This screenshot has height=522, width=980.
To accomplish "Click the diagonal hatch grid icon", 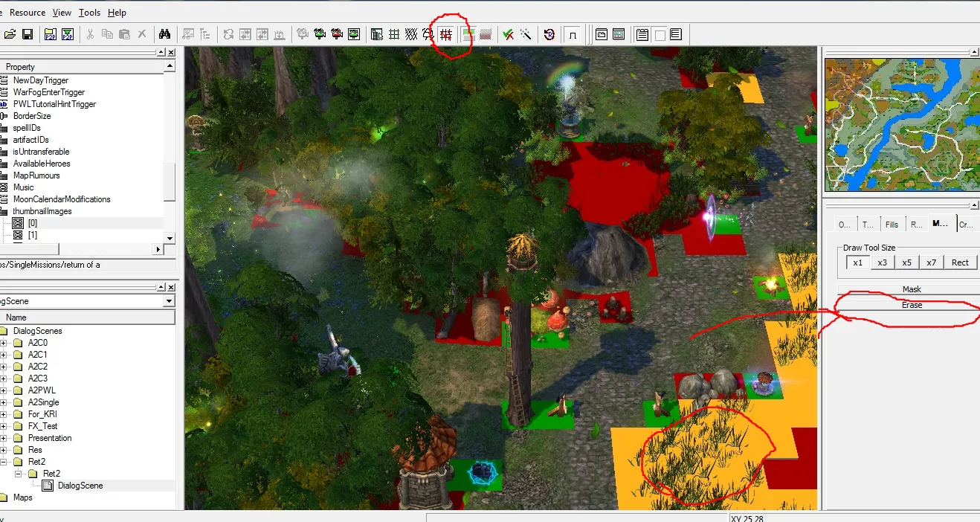I will pyautogui.click(x=410, y=34).
